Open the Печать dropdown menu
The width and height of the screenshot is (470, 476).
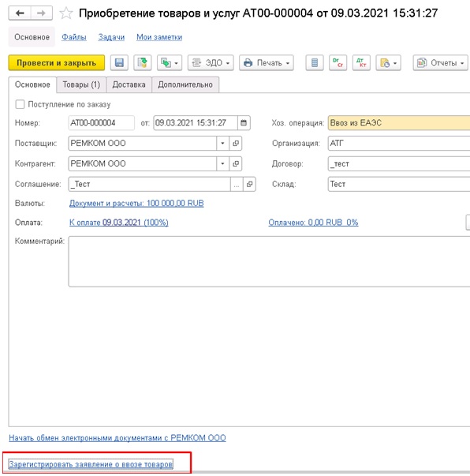point(267,63)
